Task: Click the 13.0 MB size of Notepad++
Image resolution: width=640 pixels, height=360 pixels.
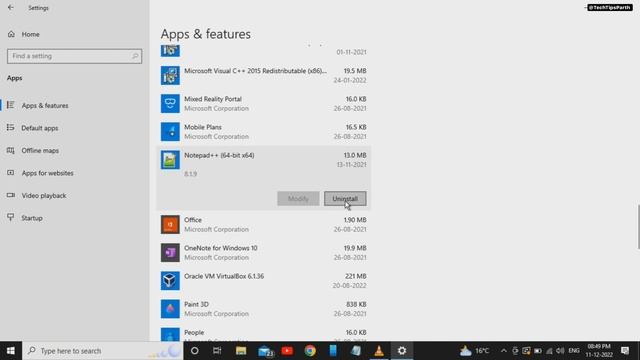Action: click(355, 155)
